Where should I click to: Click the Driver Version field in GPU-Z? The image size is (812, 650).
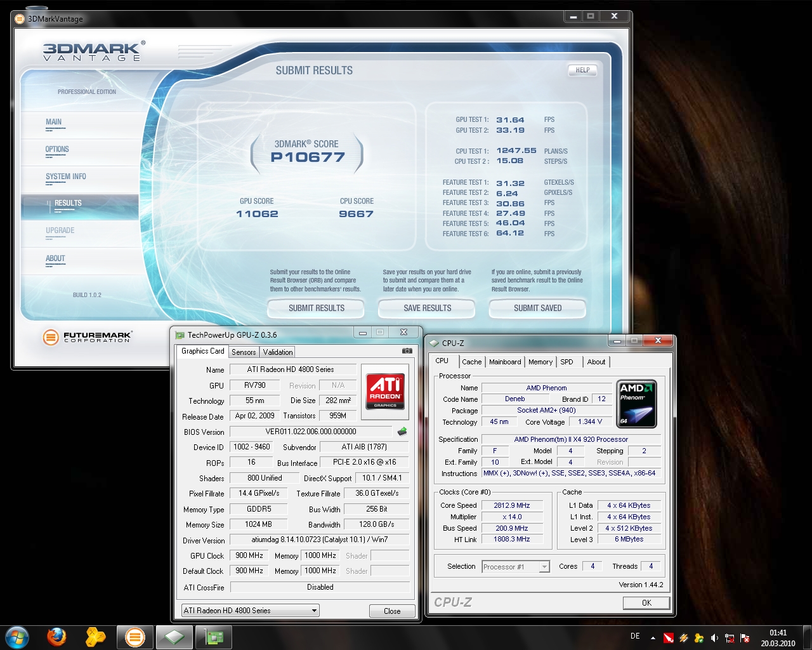click(319, 540)
